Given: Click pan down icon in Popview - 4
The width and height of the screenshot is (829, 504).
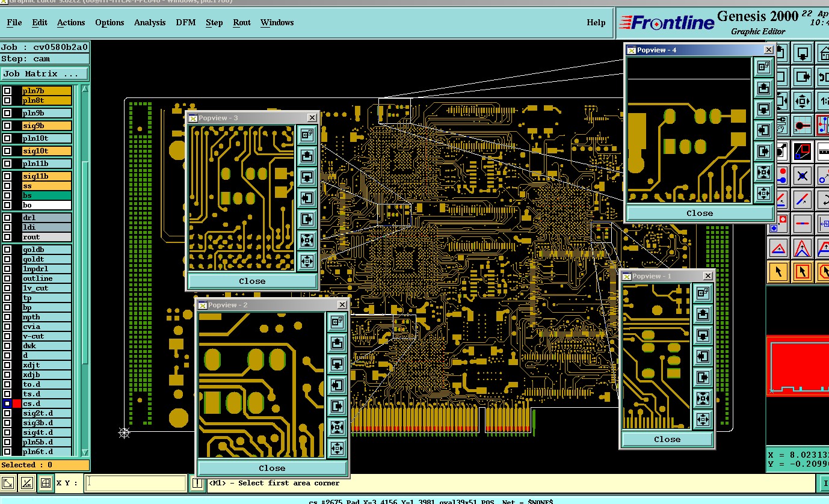Looking at the screenshot, I should tap(763, 109).
